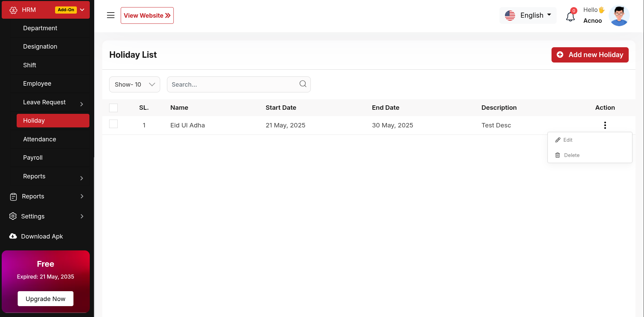Focus the holiday Search input field
This screenshot has height=317, width=644.
pyautogui.click(x=233, y=84)
